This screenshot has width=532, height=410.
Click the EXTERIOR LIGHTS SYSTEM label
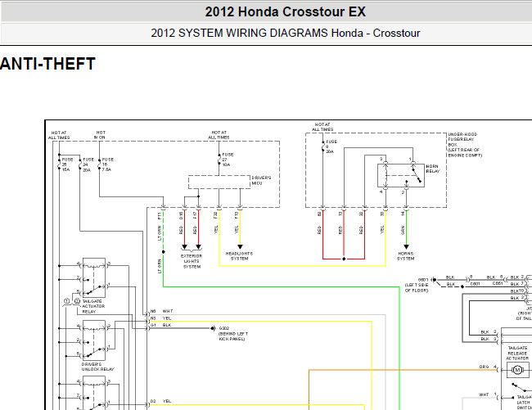click(x=192, y=261)
